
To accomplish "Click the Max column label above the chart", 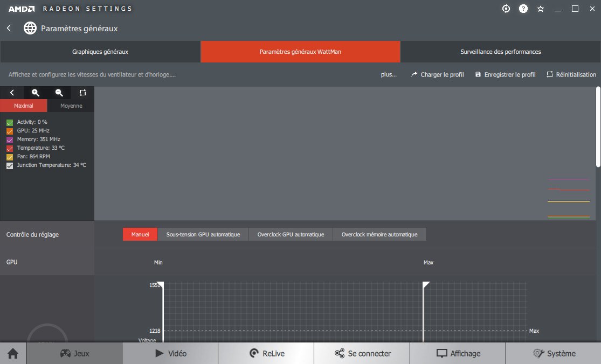I will click(x=429, y=262).
